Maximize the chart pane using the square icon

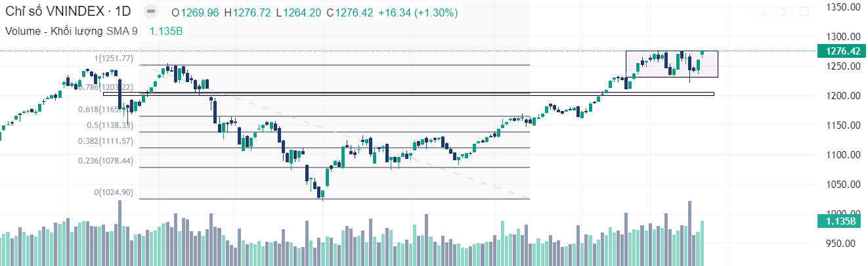[x=804, y=11]
